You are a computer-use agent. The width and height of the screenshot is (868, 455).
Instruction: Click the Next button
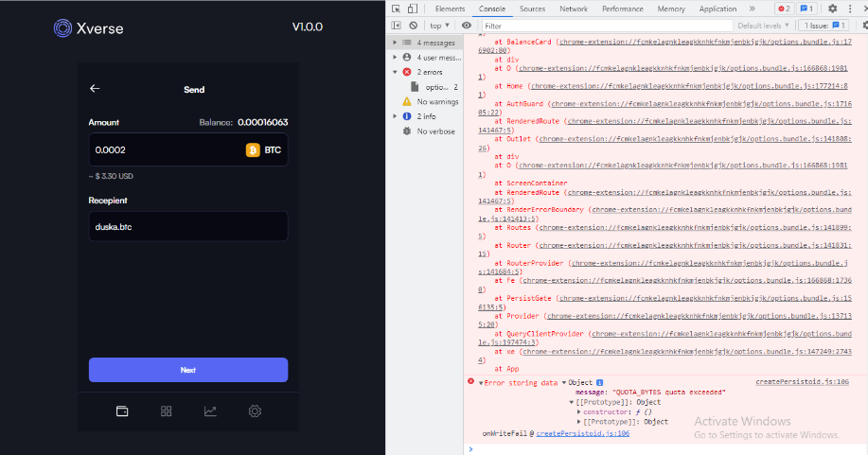click(x=188, y=370)
